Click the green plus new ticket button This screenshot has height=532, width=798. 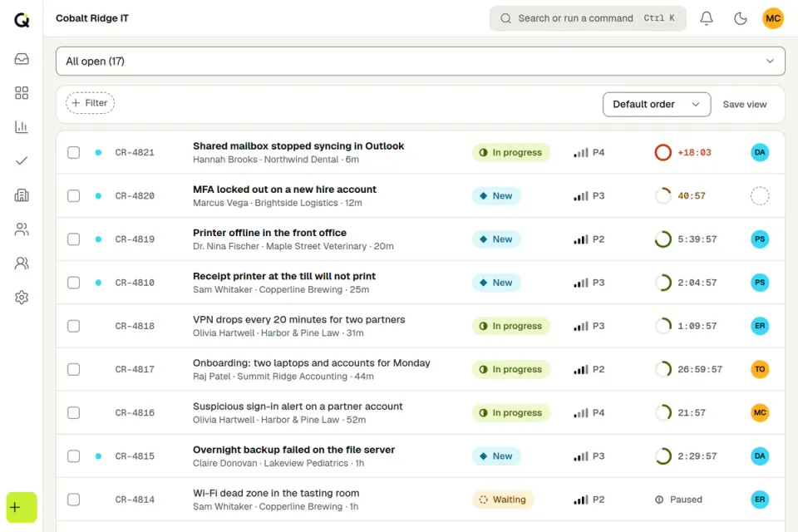(x=22, y=507)
